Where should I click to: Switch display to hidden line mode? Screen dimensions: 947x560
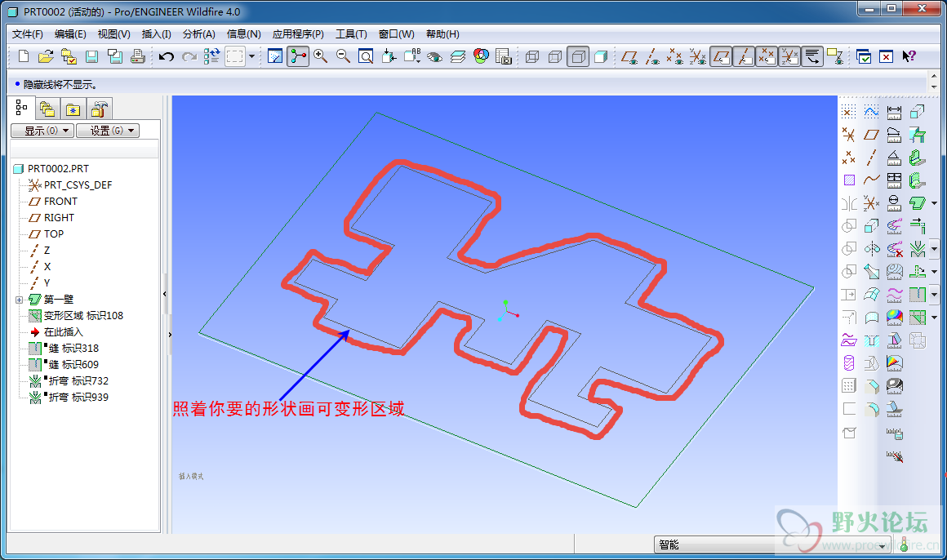(x=555, y=57)
